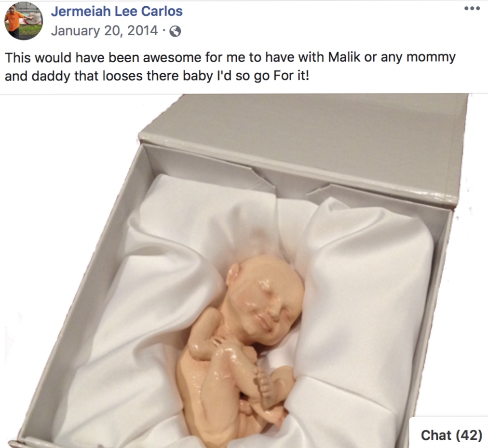Open the Chat (42) sidebar tab
This screenshot has width=488, height=448.
click(x=450, y=434)
